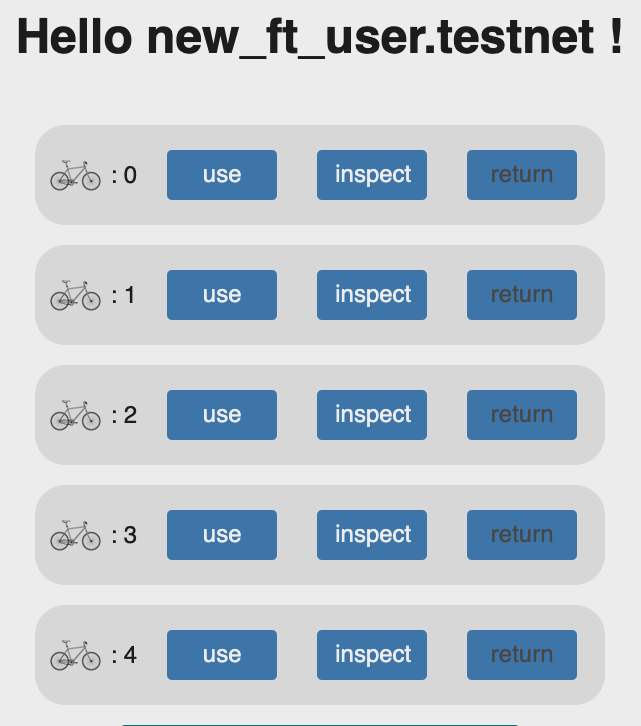The width and height of the screenshot is (641, 726).
Task: Inspect bike number 2
Action: click(x=372, y=415)
